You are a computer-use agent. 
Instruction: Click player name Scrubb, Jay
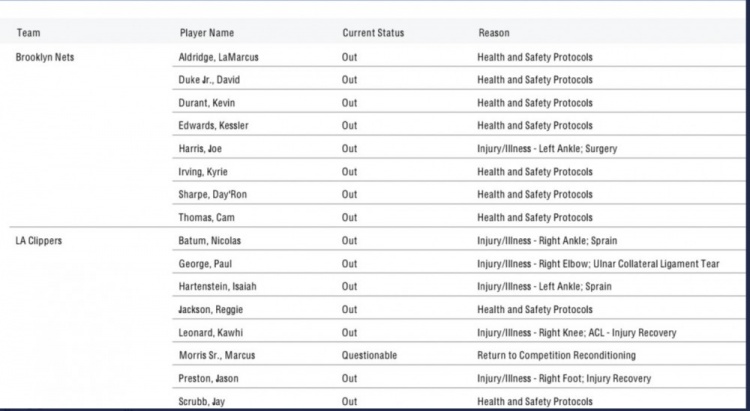click(x=201, y=401)
